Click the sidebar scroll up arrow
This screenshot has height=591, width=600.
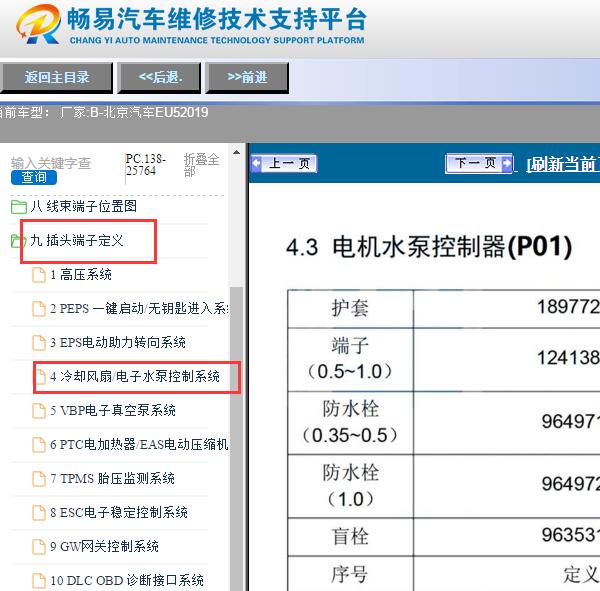tap(236, 152)
